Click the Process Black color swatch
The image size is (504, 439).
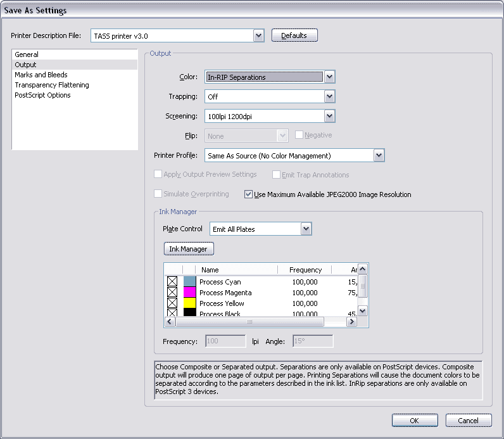[190, 312]
